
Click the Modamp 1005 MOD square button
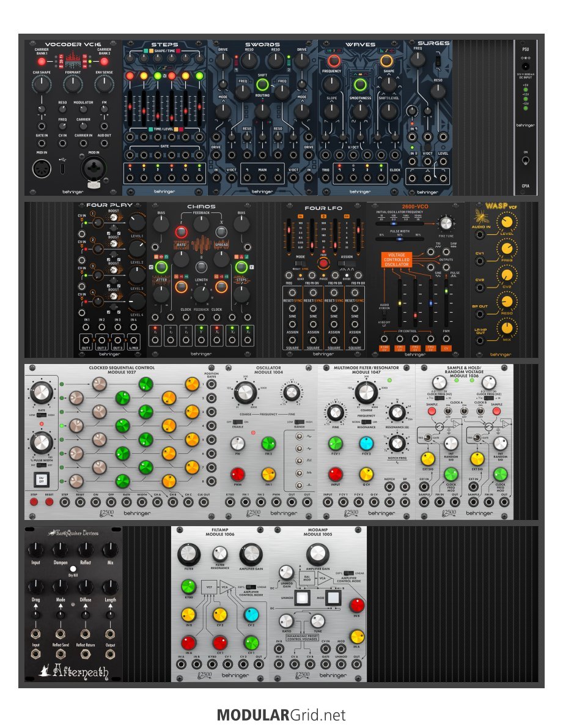coord(333,598)
